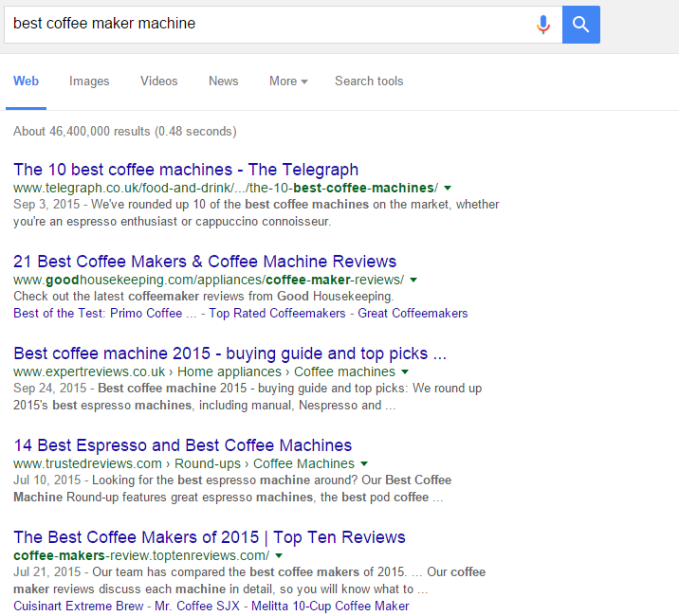Open 'Best coffee machine 2015 - buying guide' result
This screenshot has width=679, height=616.
click(x=229, y=353)
